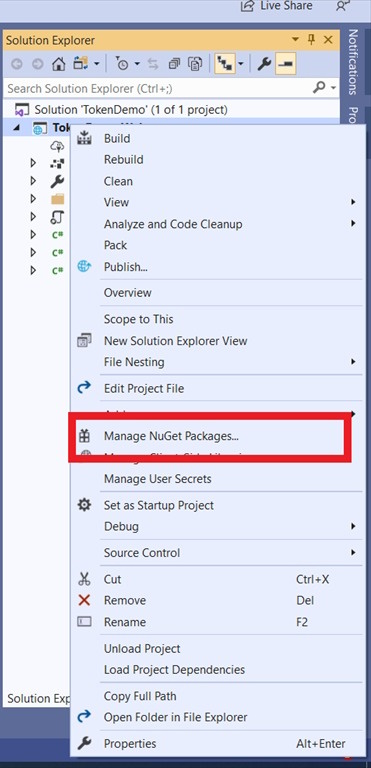Click the Home icon in Solution Explorer toolbar

(59, 64)
